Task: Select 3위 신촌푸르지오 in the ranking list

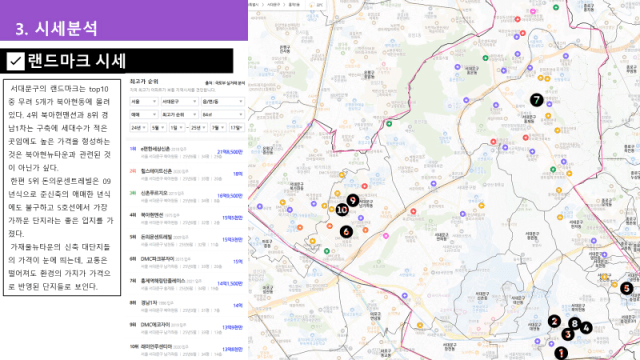Action: (x=186, y=196)
